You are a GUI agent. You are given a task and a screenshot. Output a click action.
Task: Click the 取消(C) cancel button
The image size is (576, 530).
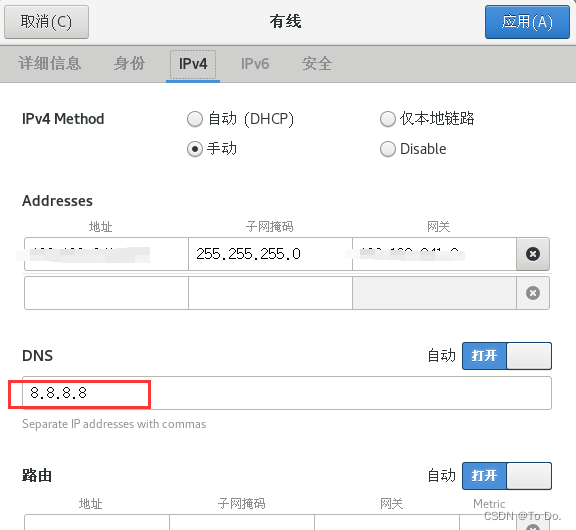(x=46, y=22)
